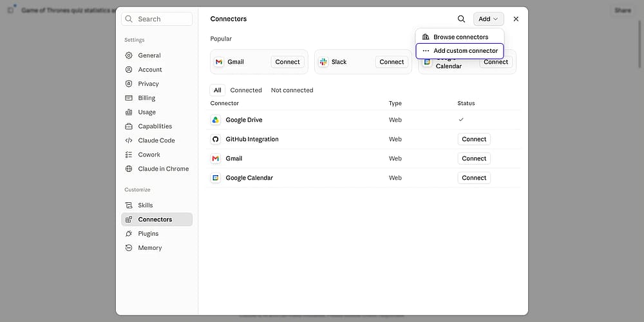The image size is (644, 322).
Task: Click the Privacy shield icon
Action: 129,84
